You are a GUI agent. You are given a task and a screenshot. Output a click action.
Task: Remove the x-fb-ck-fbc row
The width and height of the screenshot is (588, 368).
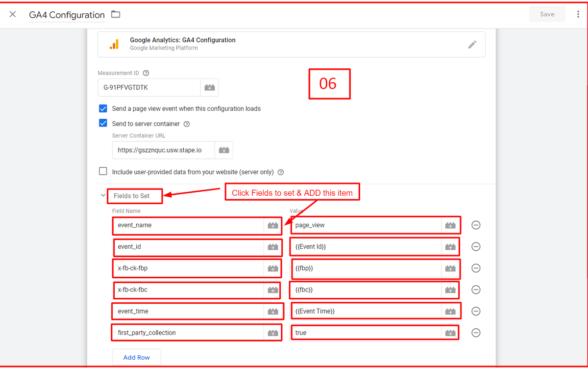(x=476, y=290)
